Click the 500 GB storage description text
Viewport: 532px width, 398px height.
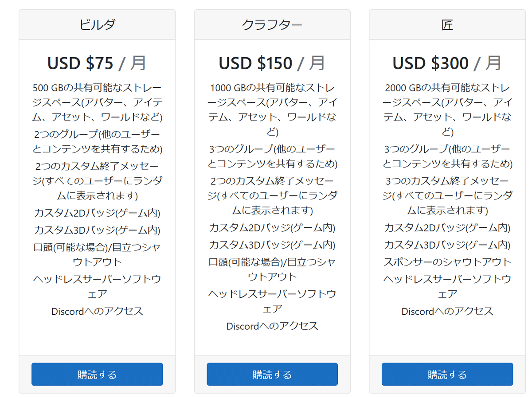coord(97,102)
